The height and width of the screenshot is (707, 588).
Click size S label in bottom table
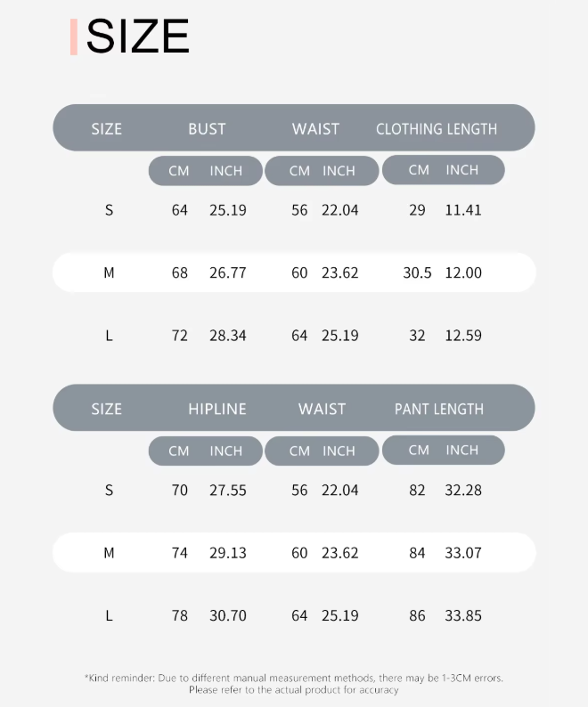click(109, 491)
